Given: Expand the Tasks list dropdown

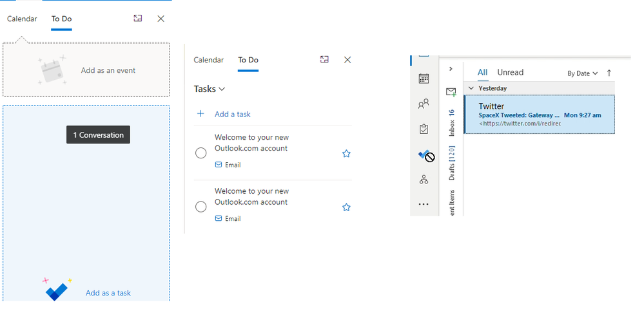Looking at the screenshot, I should coord(210,89).
